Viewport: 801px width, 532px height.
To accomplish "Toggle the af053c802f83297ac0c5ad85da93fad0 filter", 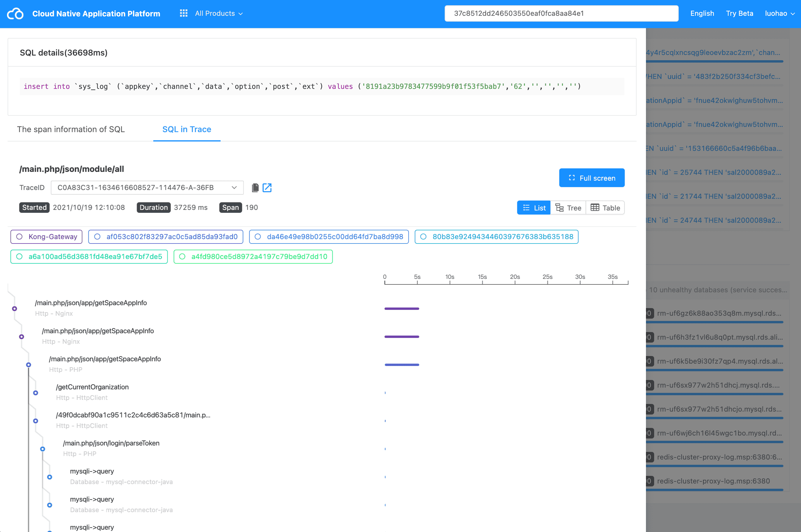I will point(166,237).
